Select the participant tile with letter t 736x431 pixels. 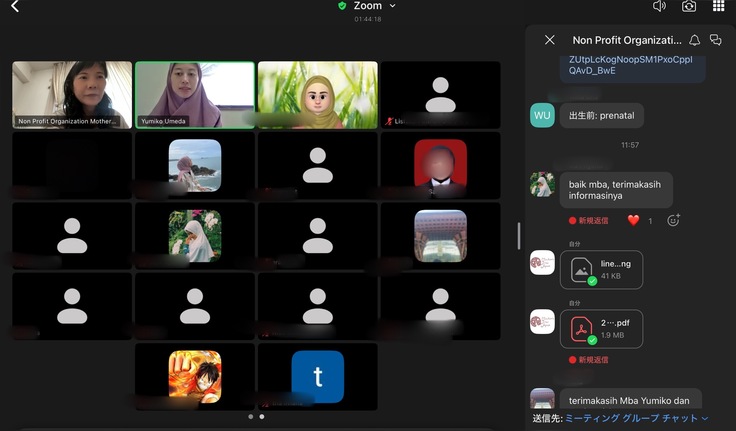318,376
